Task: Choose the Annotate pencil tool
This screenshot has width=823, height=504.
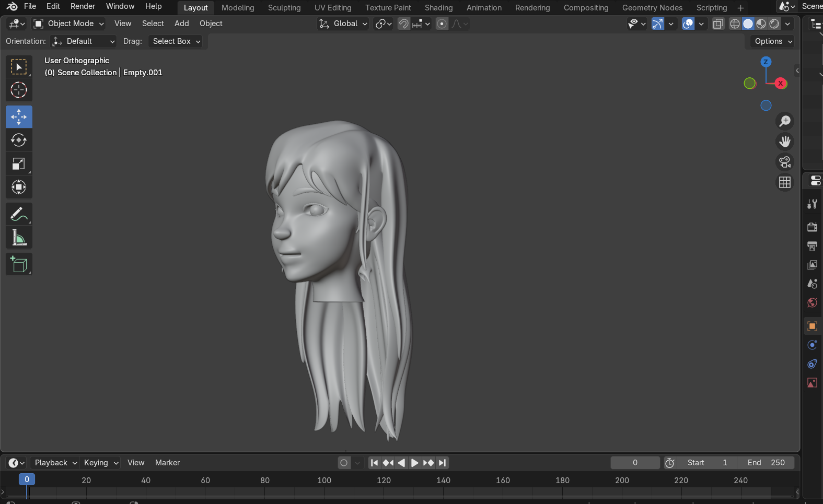Action: pyautogui.click(x=19, y=214)
